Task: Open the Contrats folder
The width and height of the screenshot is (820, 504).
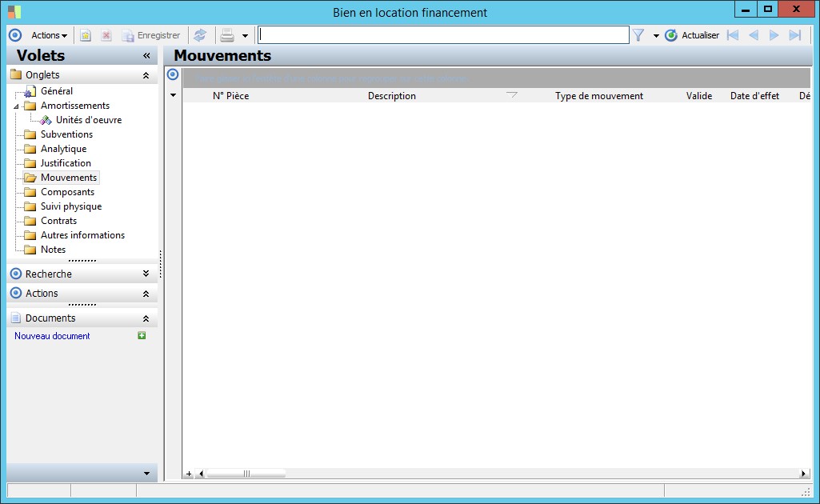Action: 58,221
